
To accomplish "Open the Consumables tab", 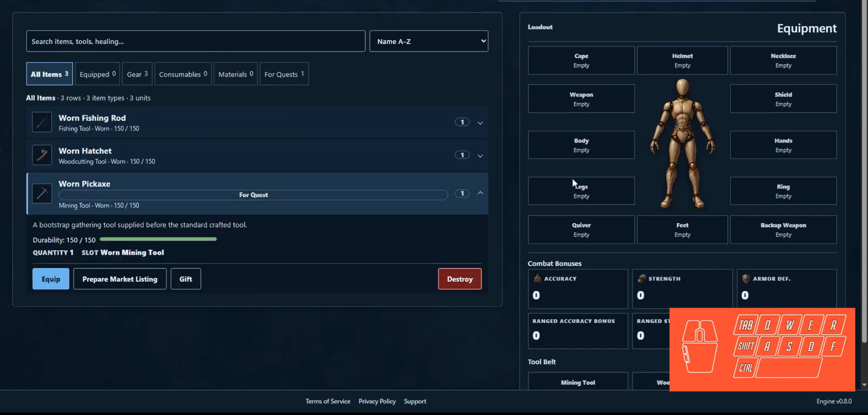I will 183,74.
